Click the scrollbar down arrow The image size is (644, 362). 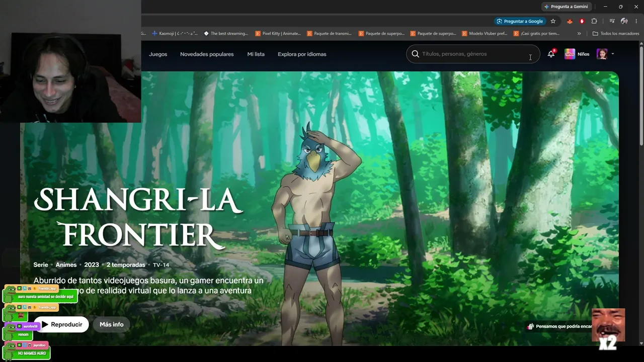pos(641,343)
